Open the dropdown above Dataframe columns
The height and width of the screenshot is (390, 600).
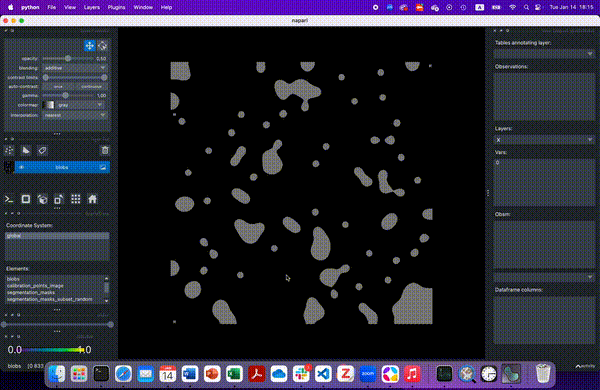(544, 277)
